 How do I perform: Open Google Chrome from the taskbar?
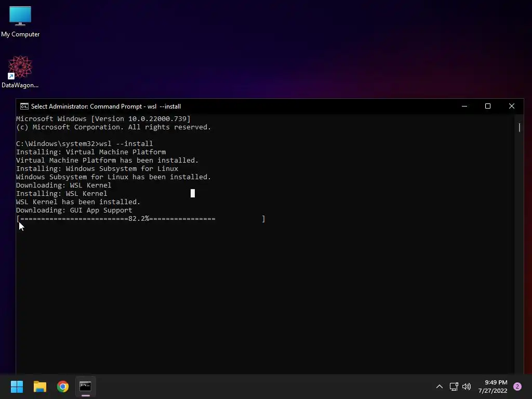coord(63,387)
